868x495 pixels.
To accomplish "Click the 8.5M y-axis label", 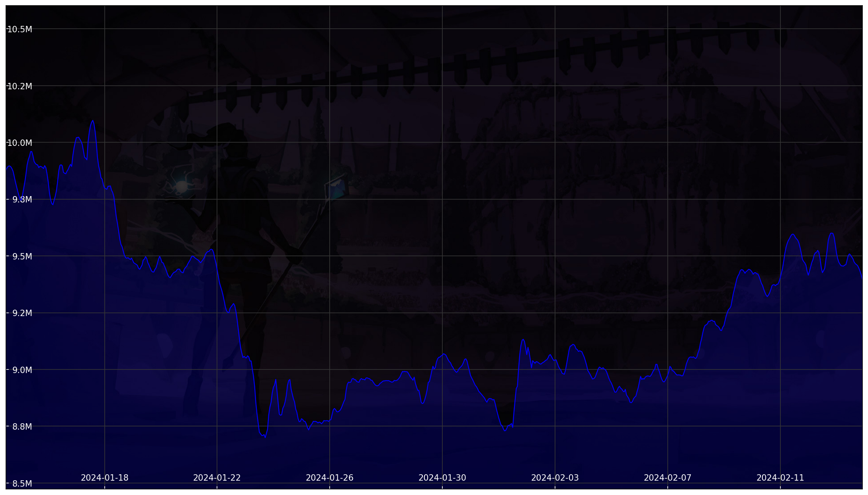I will (22, 483).
